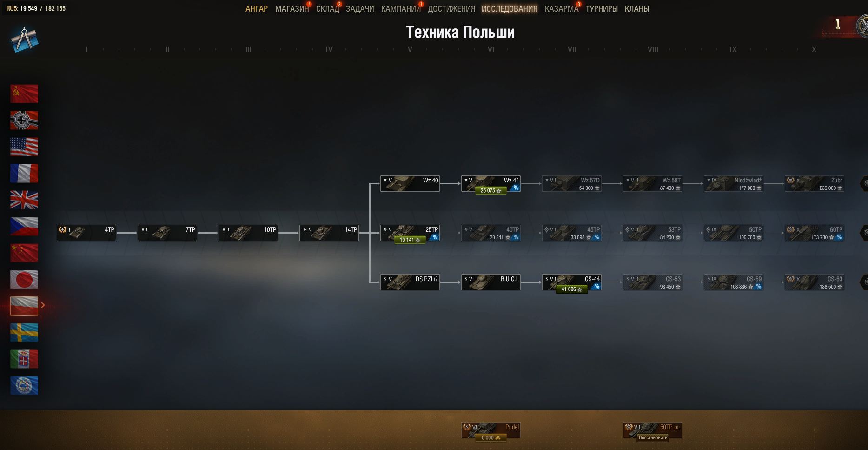868x450 pixels.
Task: Select the USSR nation flag
Action: [x=24, y=94]
